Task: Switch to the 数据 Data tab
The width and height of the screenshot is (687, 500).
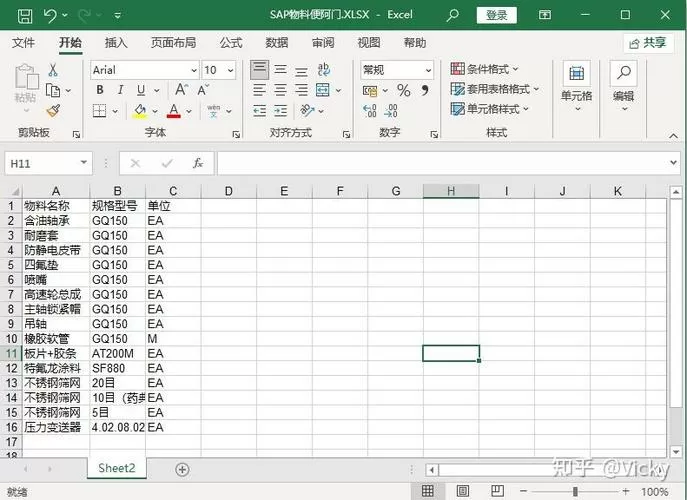Action: click(277, 43)
